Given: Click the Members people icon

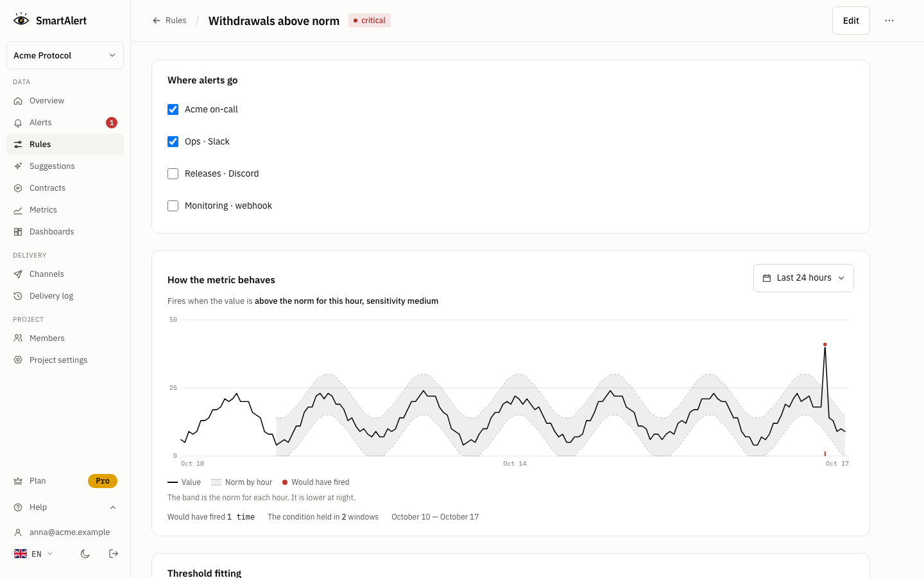Looking at the screenshot, I should click(18, 338).
